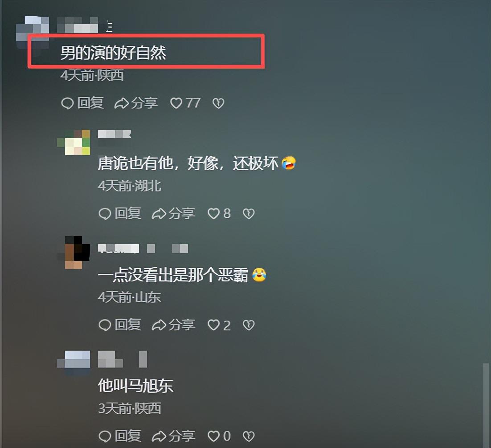Dislike the 他叫马旭东 comment
The height and width of the screenshot is (448, 491).
tap(249, 436)
